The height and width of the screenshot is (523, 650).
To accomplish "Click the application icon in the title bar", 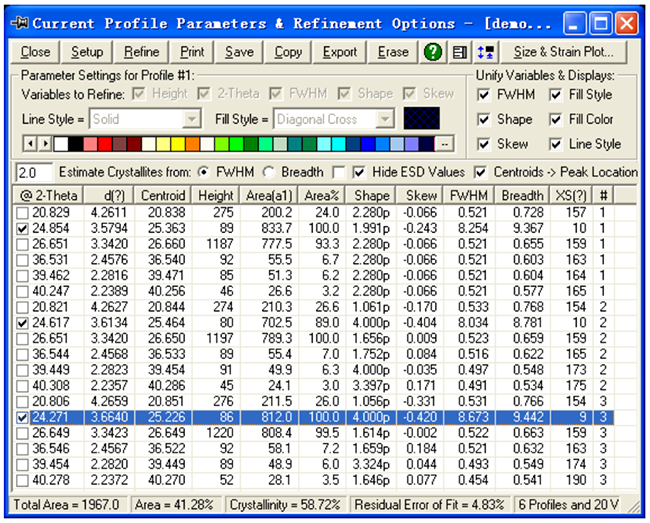I will pos(19,23).
